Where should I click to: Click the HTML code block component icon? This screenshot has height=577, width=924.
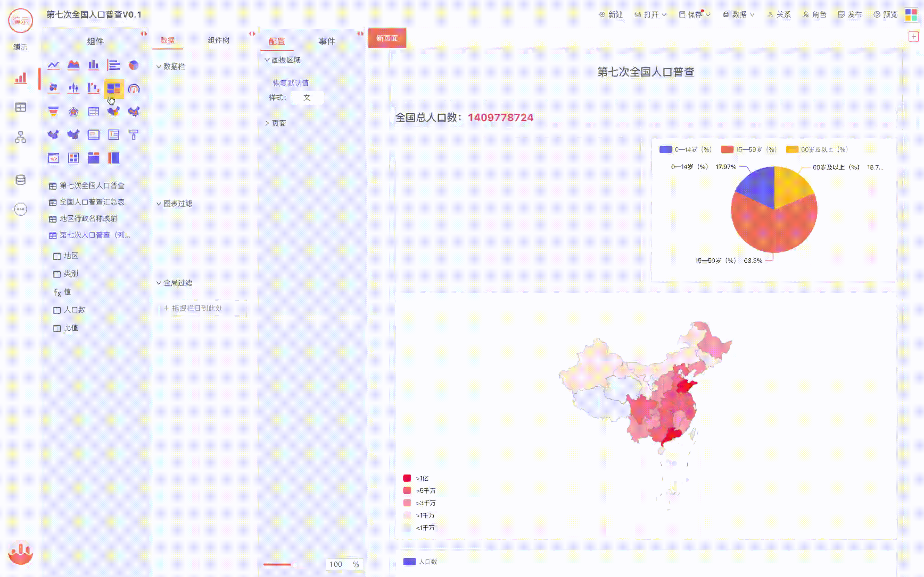(x=53, y=158)
